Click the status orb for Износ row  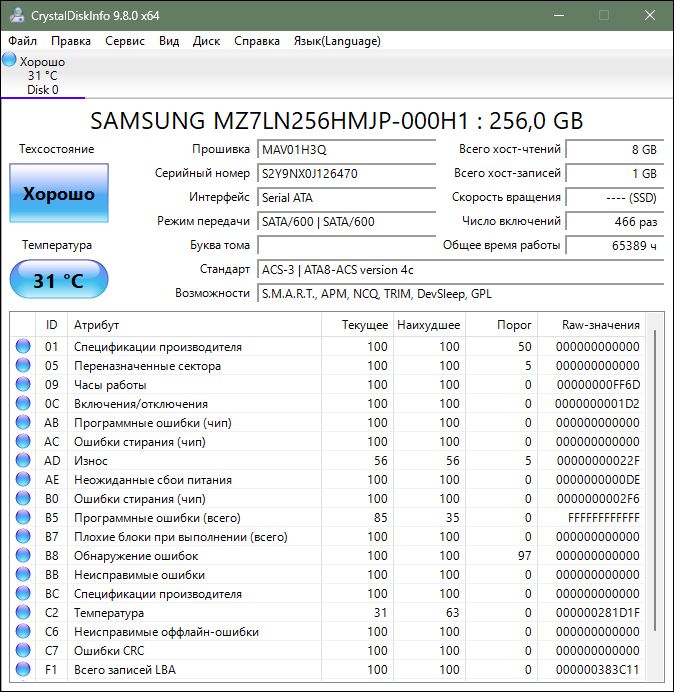pos(23,460)
